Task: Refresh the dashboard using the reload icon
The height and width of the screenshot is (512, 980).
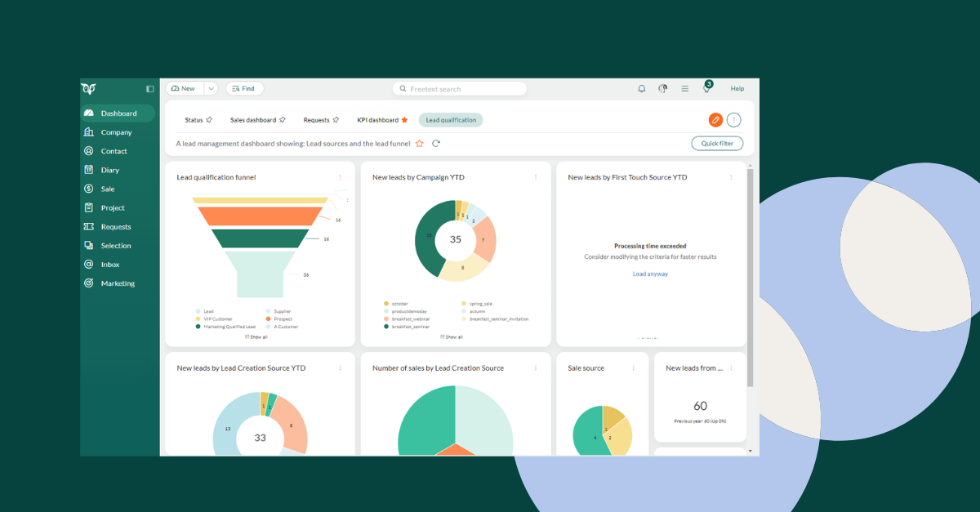Action: pyautogui.click(x=436, y=144)
